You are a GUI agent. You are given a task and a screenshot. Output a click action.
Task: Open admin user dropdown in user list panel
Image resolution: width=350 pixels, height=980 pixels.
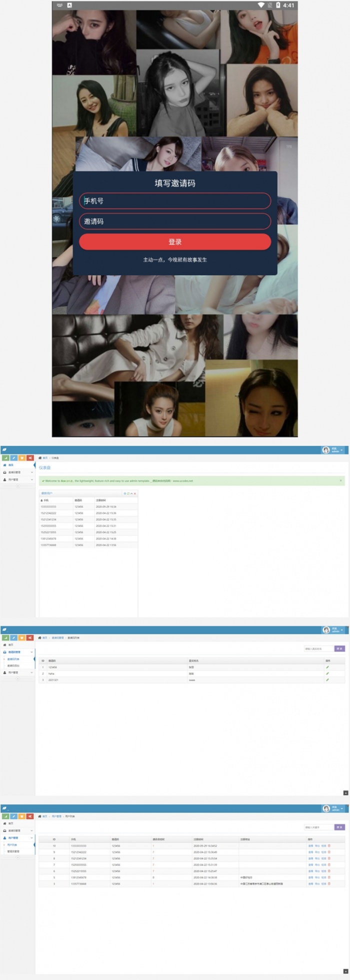[333, 808]
